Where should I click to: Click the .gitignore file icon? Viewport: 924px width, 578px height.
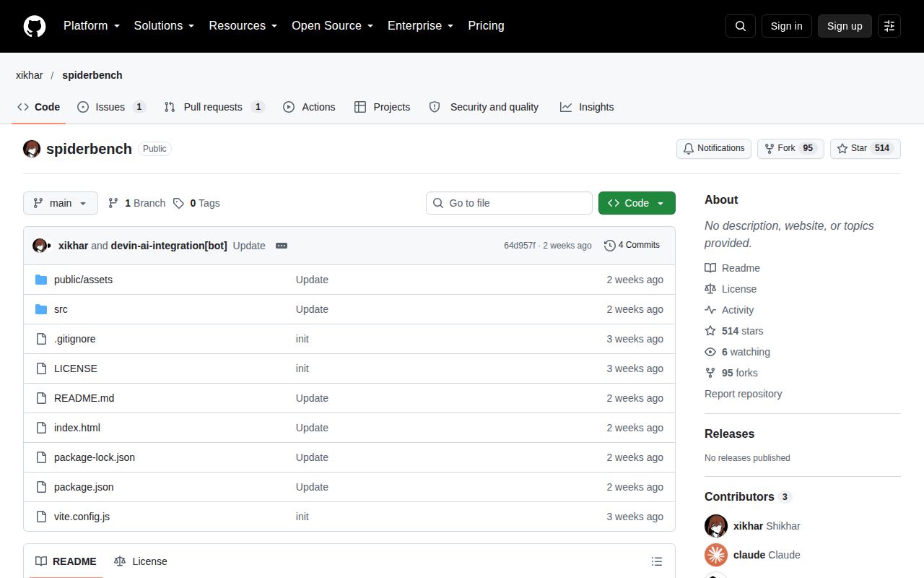[x=41, y=339]
